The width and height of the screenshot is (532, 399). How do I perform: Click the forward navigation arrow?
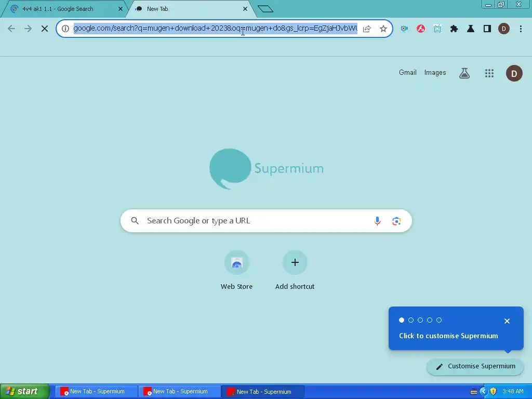pyautogui.click(x=28, y=29)
